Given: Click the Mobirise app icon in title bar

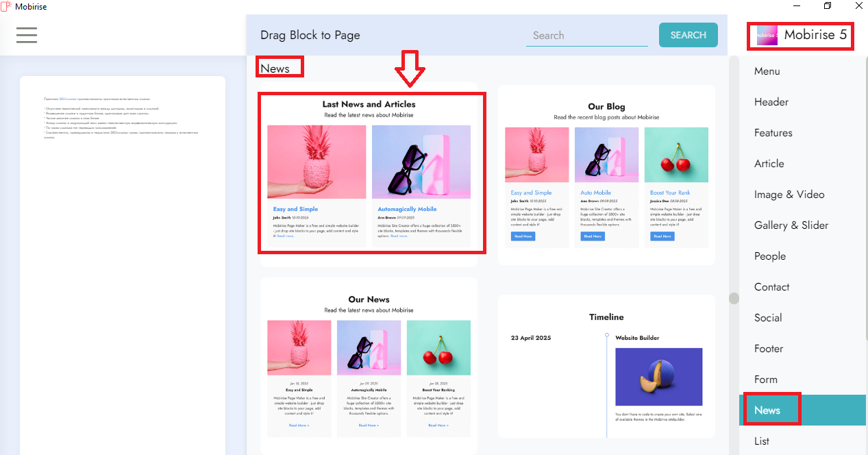Looking at the screenshot, I should (6, 6).
